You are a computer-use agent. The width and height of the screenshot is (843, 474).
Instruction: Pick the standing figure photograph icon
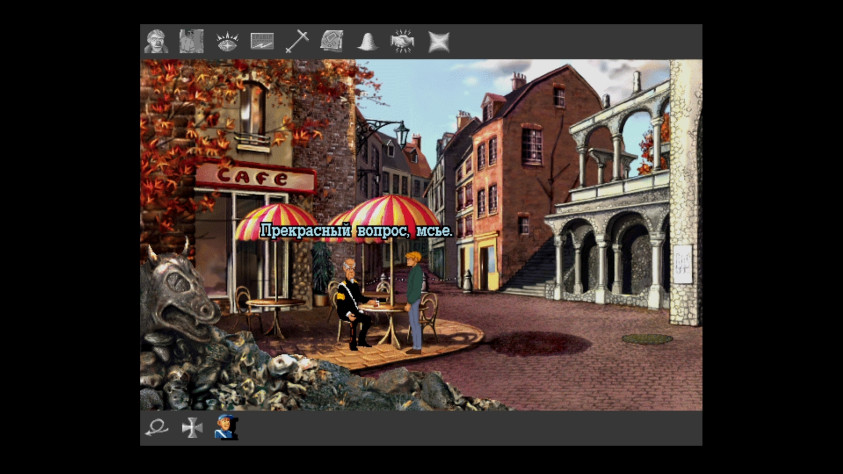pyautogui.click(x=191, y=41)
